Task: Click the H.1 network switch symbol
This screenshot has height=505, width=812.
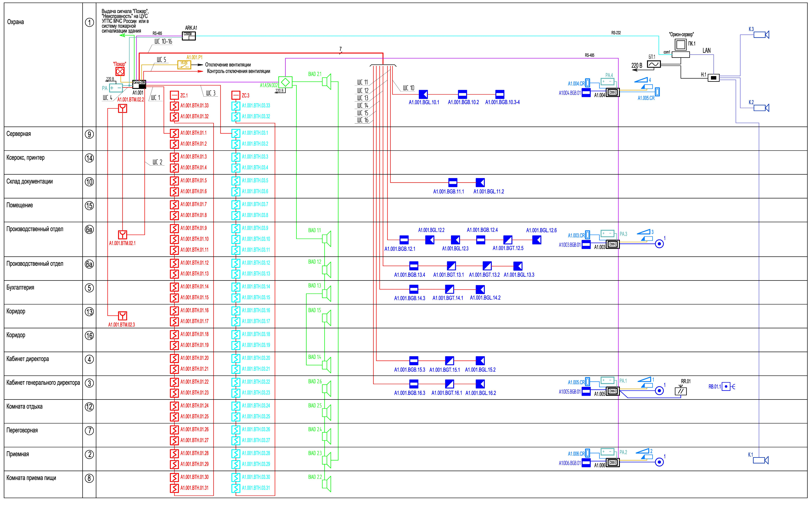Action: (x=714, y=78)
